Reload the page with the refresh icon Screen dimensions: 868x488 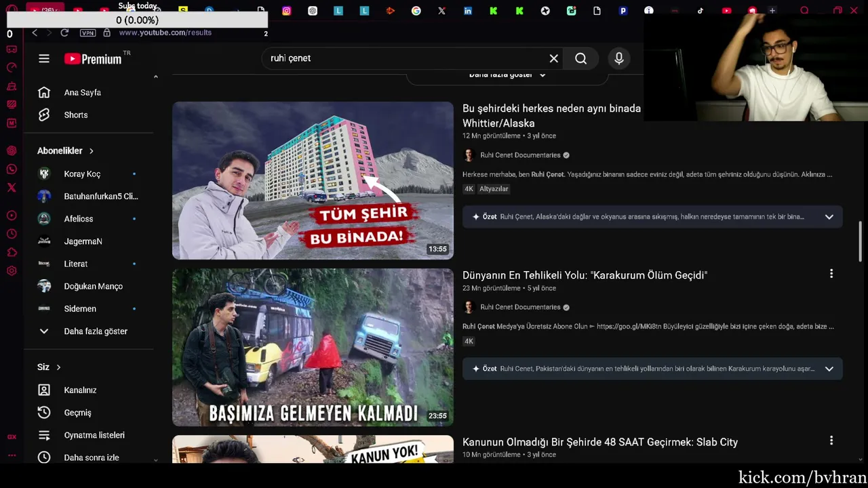coord(64,33)
